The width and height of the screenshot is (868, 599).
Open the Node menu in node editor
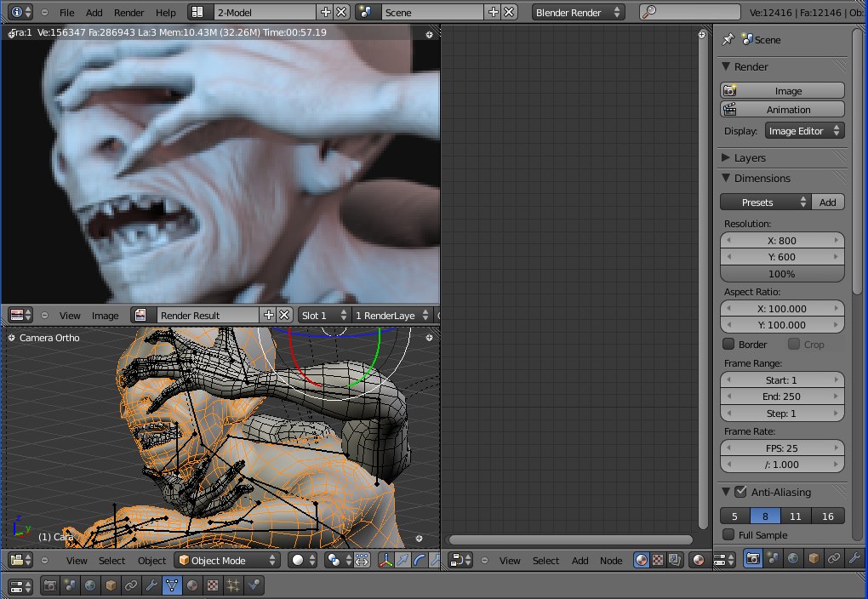pyautogui.click(x=611, y=560)
